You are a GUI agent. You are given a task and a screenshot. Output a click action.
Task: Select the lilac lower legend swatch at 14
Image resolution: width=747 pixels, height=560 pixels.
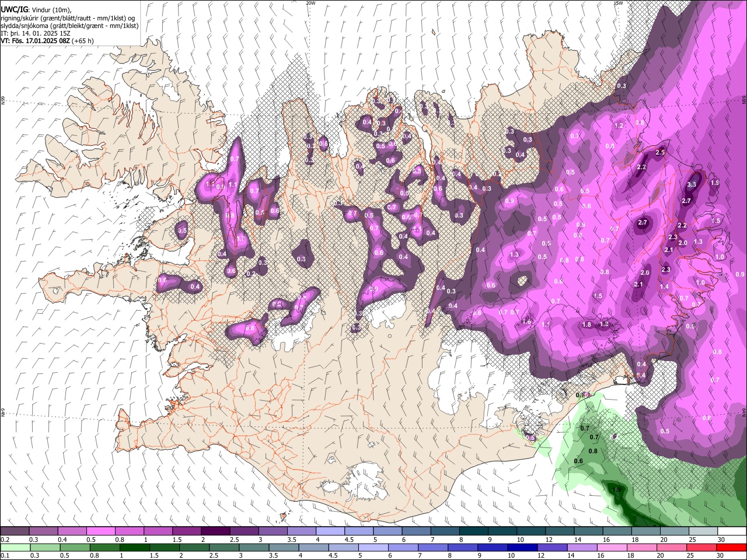click(x=581, y=548)
